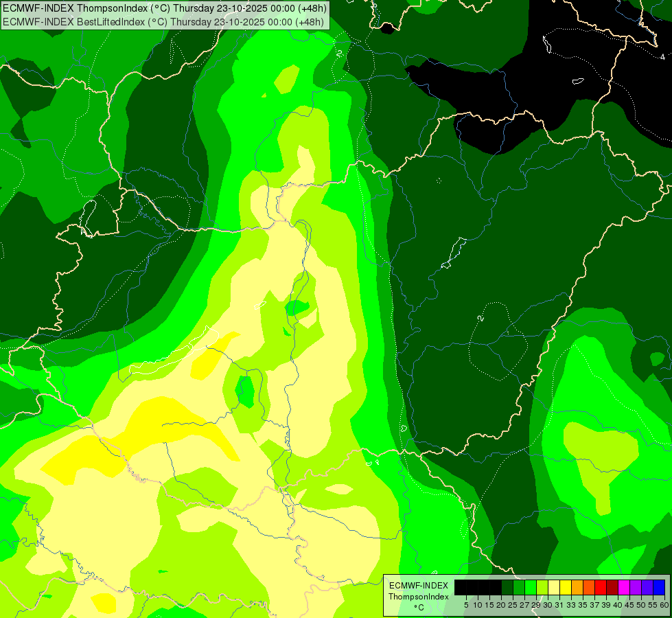Click the medium green 25–27 legend swatch
The width and height of the screenshot is (672, 618).
519,588
